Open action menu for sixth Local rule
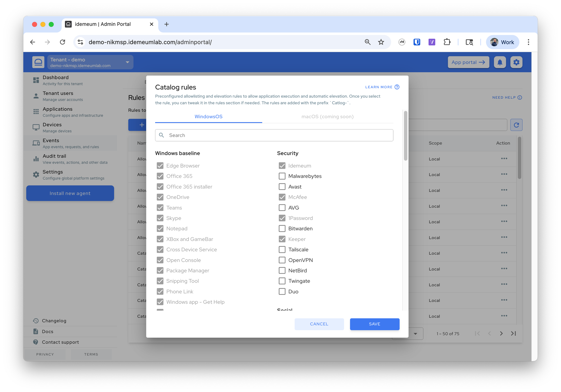561x392 pixels. tap(504, 237)
